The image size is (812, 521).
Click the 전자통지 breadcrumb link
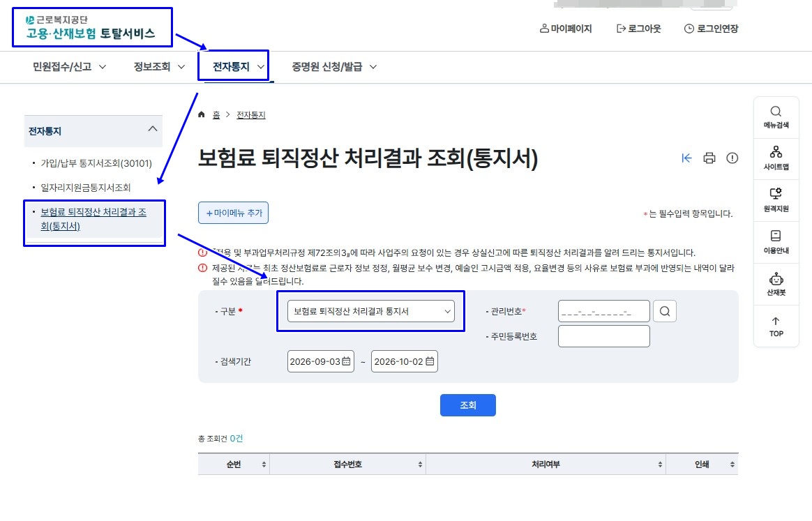250,115
